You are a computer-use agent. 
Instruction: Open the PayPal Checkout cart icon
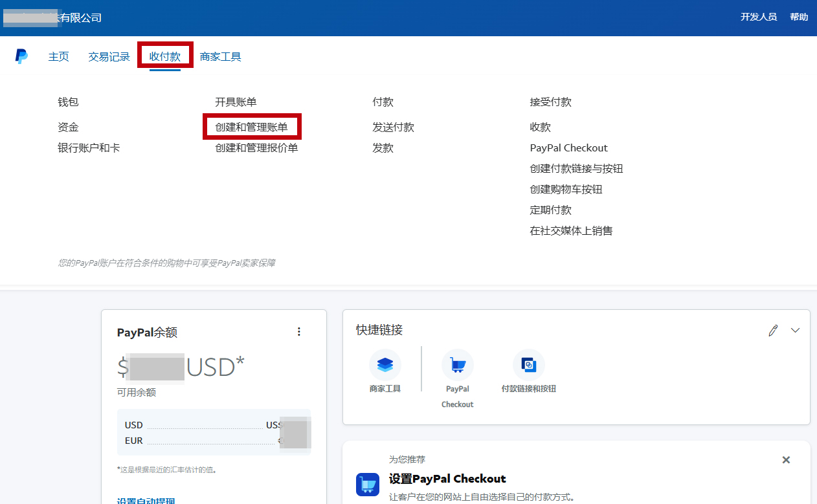458,366
